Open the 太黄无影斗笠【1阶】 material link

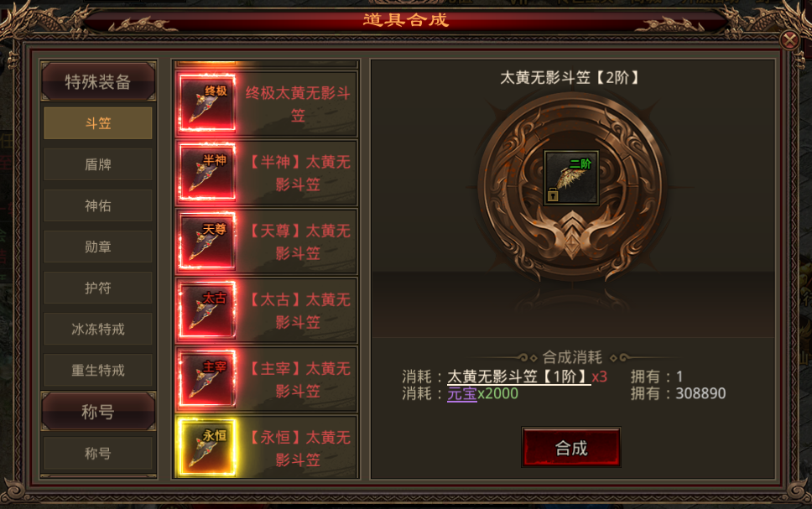coord(519,377)
